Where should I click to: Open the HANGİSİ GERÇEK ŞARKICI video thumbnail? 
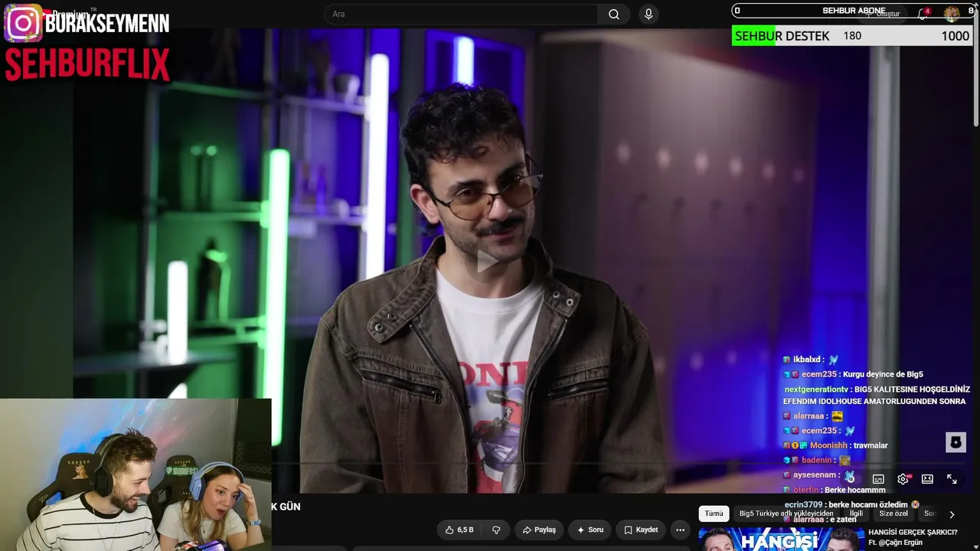coord(781,539)
